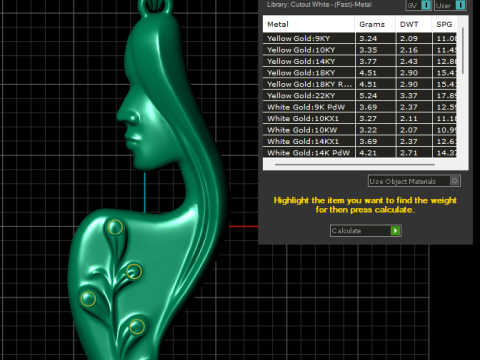480x360 pixels.
Task: Click the 2.11 DWT value for 10KX1
Action: click(x=409, y=118)
